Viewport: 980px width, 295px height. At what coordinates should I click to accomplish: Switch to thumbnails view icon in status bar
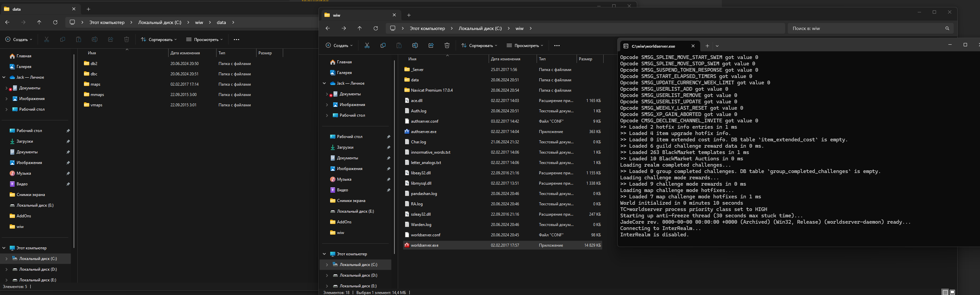pyautogui.click(x=953, y=292)
